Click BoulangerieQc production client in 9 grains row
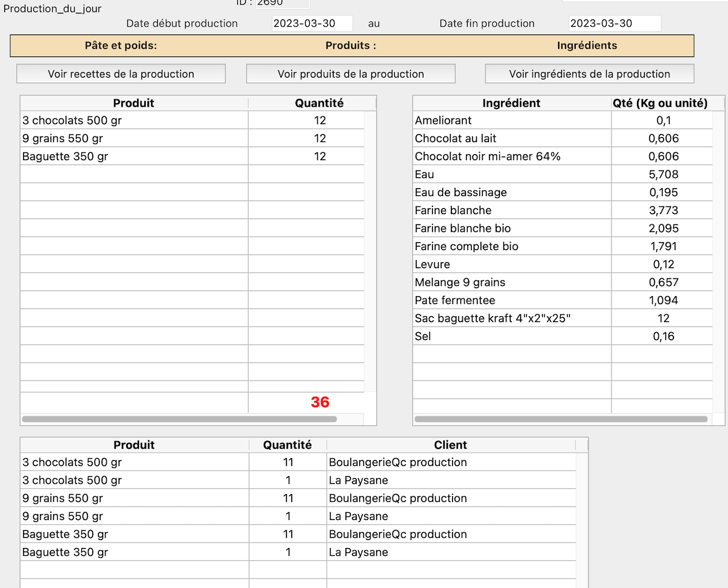This screenshot has width=728, height=588. point(398,498)
